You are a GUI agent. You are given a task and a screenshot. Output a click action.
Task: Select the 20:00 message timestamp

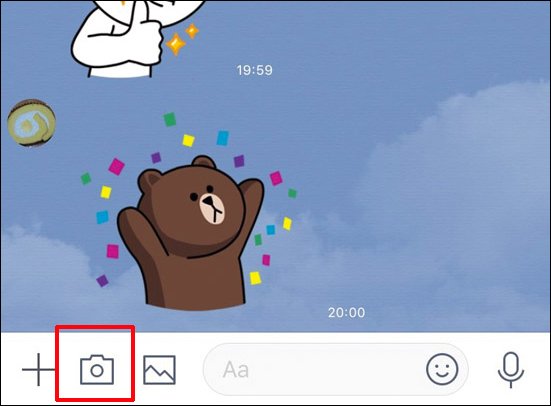click(346, 312)
